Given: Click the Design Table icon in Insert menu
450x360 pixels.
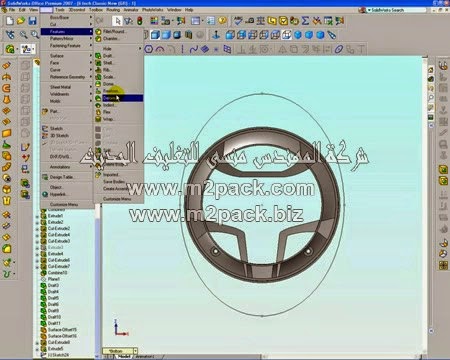Looking at the screenshot, I should (x=45, y=177).
